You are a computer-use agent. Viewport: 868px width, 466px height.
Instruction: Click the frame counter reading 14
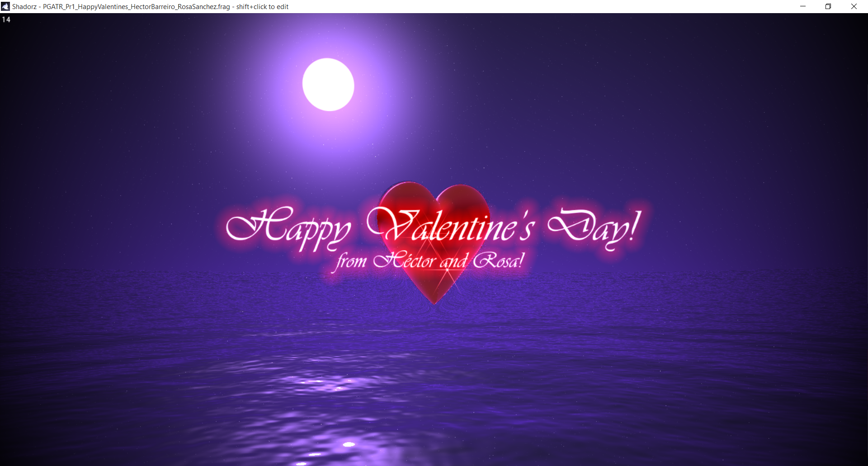[x=6, y=19]
